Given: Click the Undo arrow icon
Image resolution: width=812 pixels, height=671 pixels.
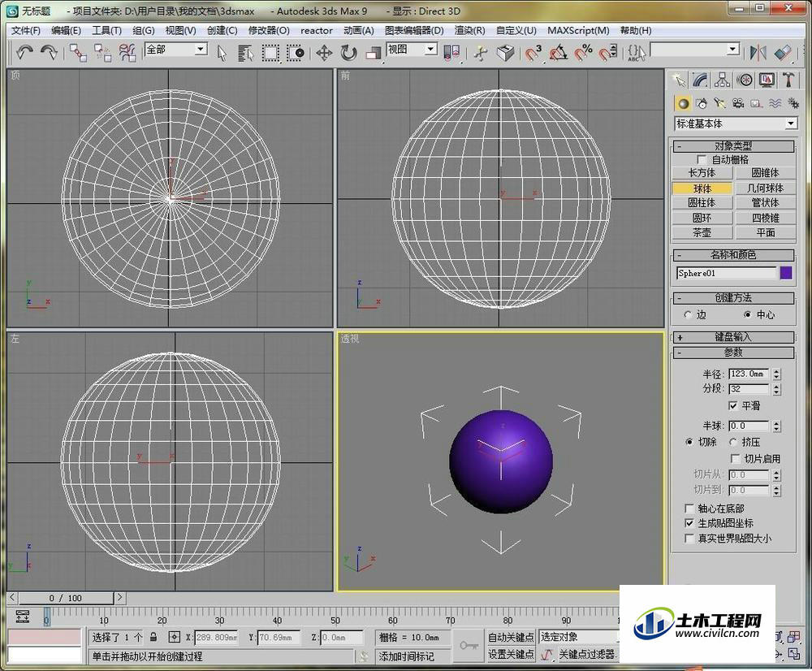Looking at the screenshot, I should (24, 52).
